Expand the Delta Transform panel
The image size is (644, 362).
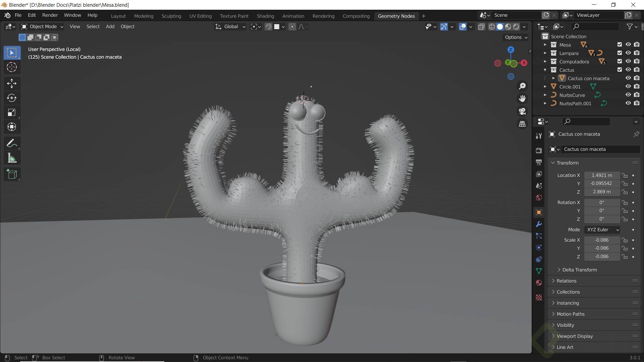579,270
